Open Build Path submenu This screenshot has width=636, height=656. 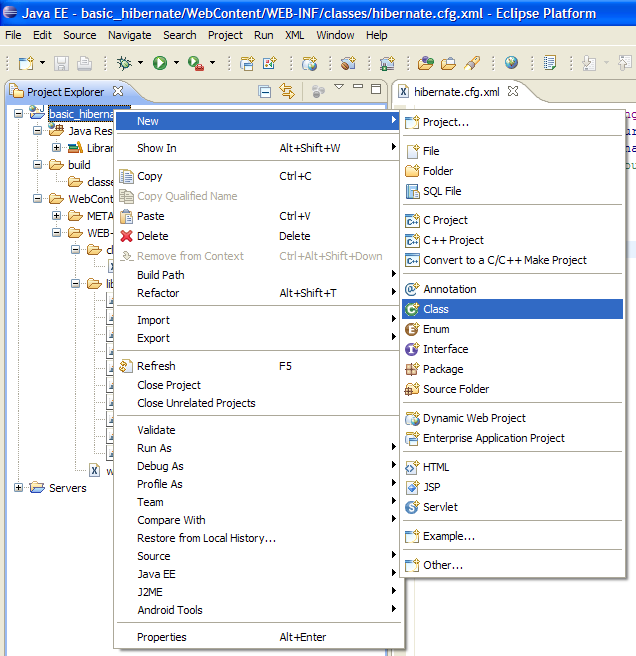coord(258,275)
